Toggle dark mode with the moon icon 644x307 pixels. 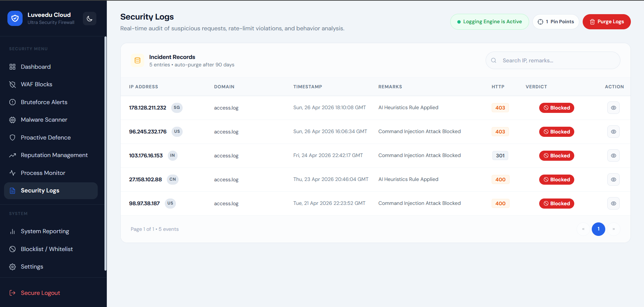coord(89,19)
